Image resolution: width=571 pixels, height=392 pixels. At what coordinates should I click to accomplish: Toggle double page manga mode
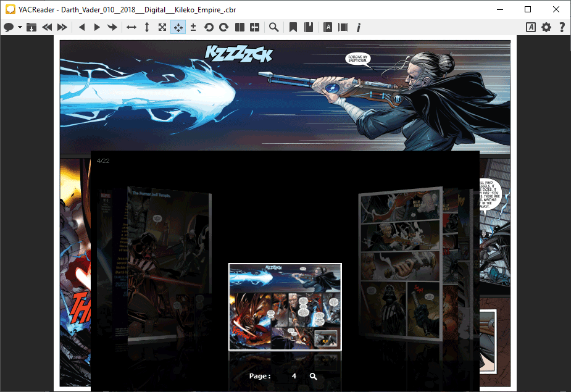pyautogui.click(x=255, y=27)
